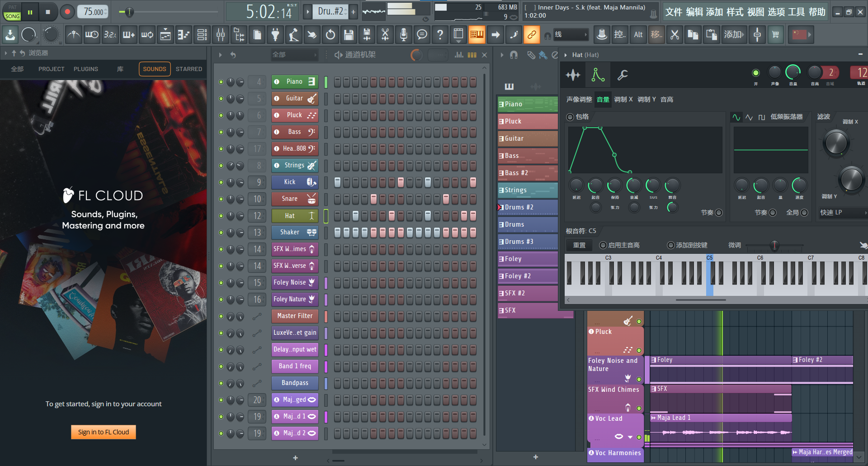Click the help question mark icon

click(x=440, y=35)
